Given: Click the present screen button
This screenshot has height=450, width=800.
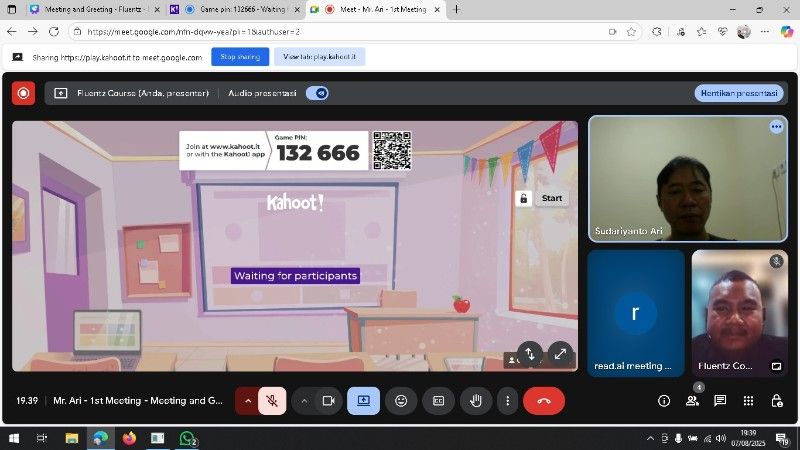Looking at the screenshot, I should pyautogui.click(x=363, y=401).
